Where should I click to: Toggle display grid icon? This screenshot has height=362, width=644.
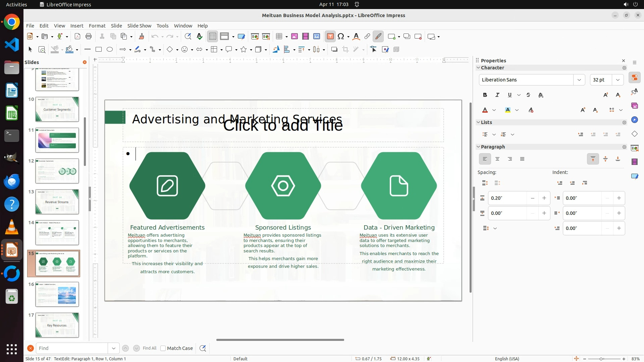(x=213, y=37)
